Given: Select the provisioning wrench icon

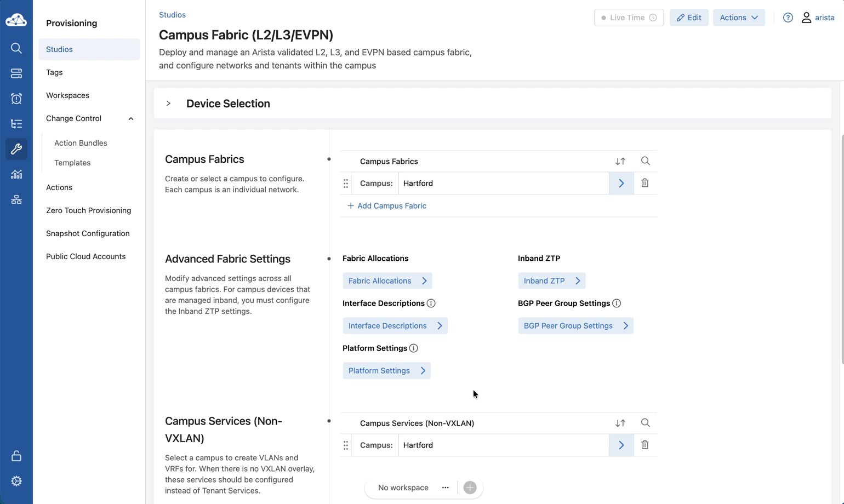Looking at the screenshot, I should point(16,149).
